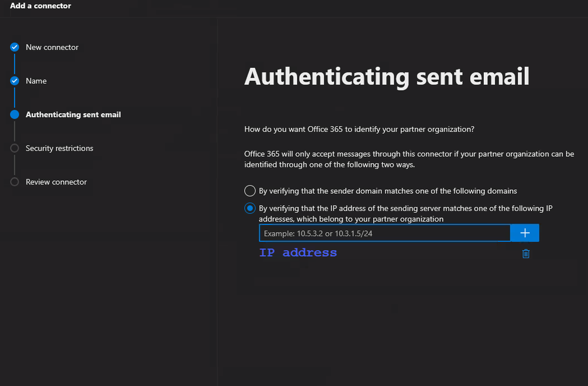The height and width of the screenshot is (386, 588).
Task: Click the plus icon to add IP address
Action: 524,233
